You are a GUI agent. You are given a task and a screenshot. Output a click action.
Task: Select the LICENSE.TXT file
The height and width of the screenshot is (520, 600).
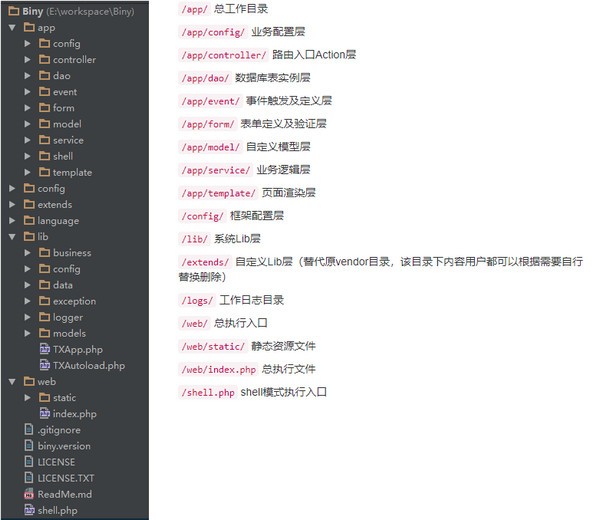pyautogui.click(x=65, y=478)
